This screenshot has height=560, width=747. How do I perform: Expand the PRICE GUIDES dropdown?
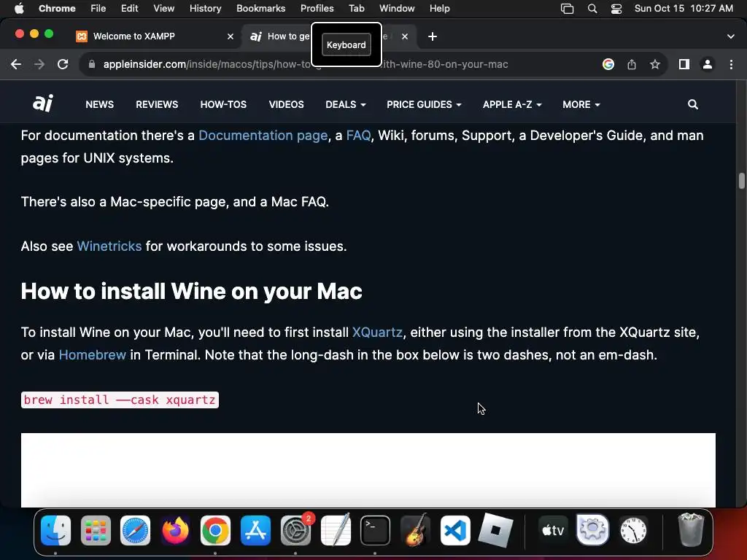tap(424, 104)
